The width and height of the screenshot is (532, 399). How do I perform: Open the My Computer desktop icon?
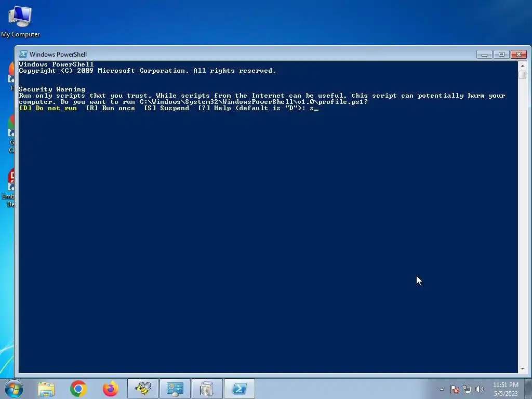point(20,21)
